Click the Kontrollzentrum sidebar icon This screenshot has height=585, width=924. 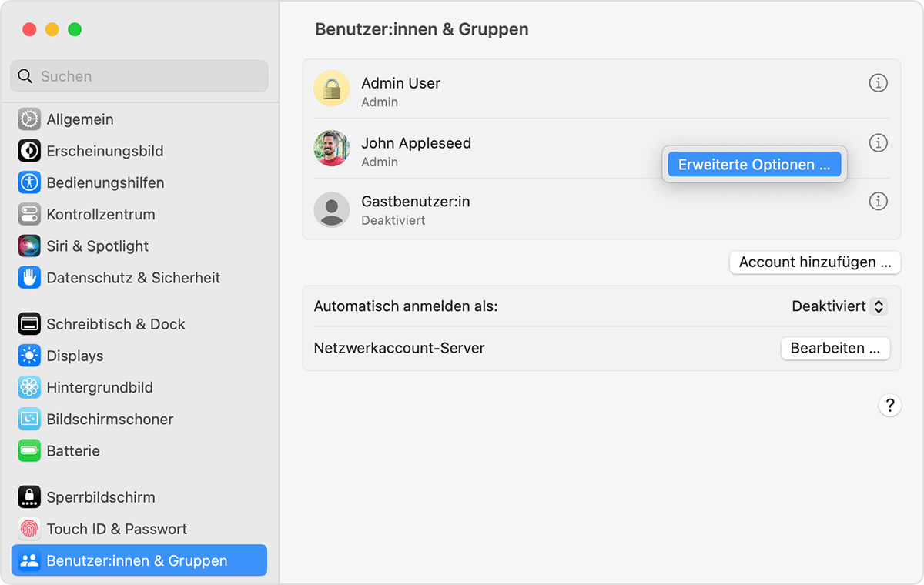click(29, 214)
